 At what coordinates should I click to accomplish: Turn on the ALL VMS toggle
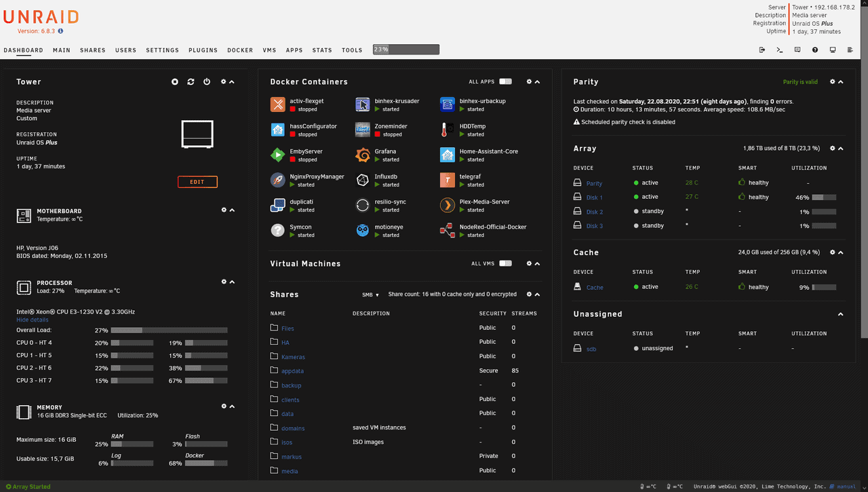click(x=505, y=263)
